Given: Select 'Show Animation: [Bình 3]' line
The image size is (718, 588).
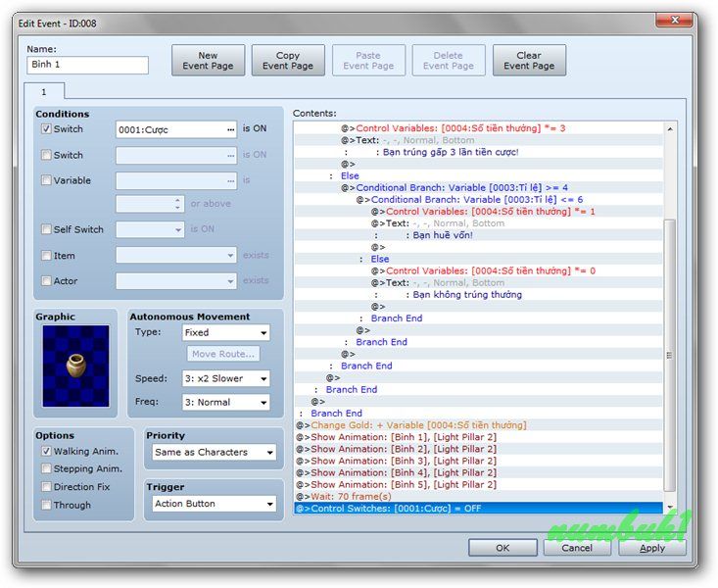Looking at the screenshot, I should click(x=478, y=461).
